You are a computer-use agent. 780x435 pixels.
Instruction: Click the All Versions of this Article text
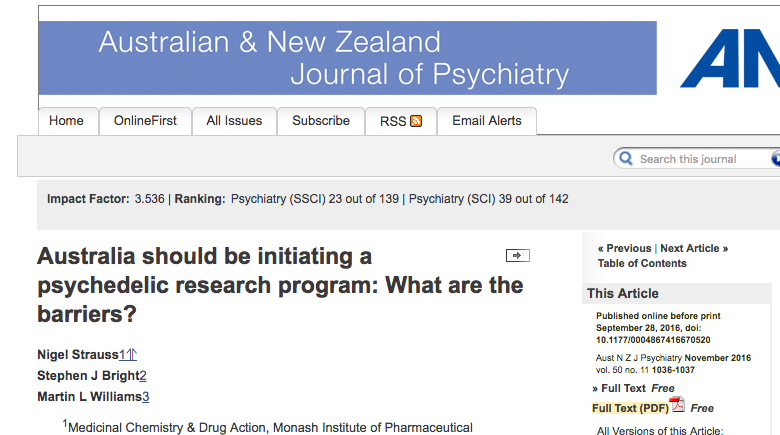660,431
